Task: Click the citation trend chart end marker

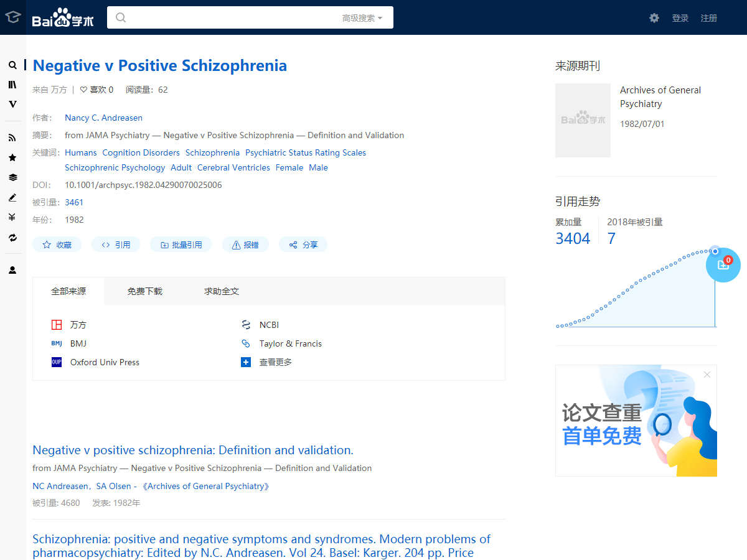Action: (x=715, y=251)
